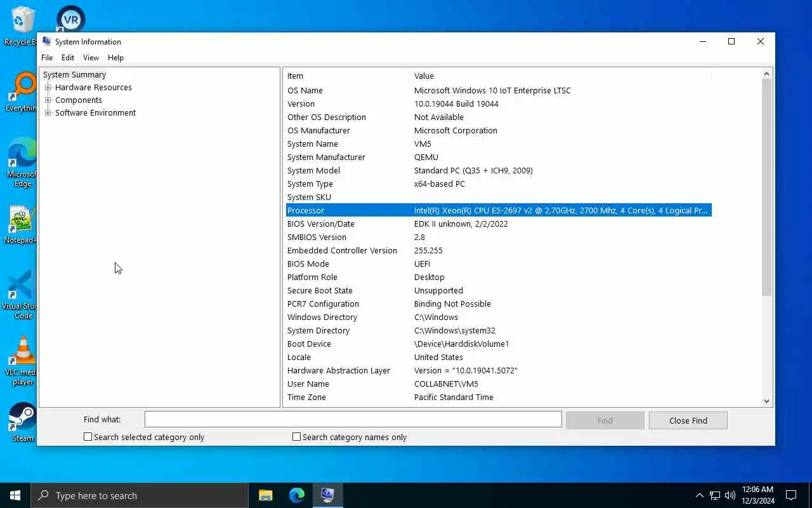
Task: Select the System Model row
Action: (499, 170)
